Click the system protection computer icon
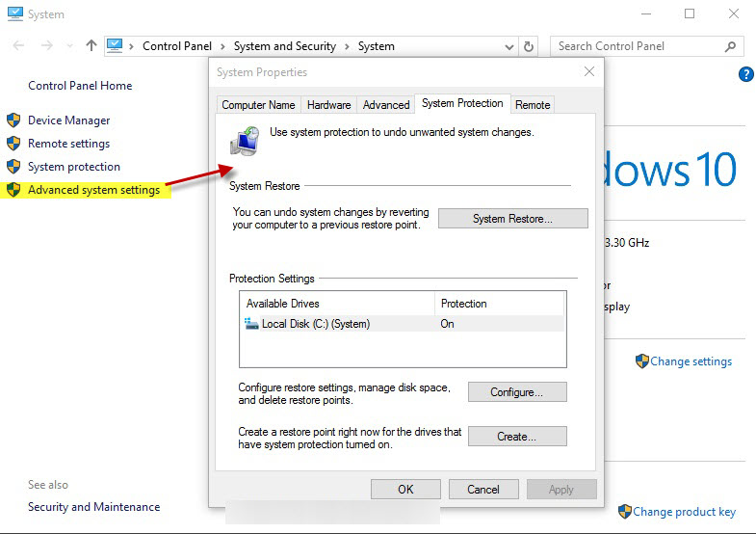 245,141
